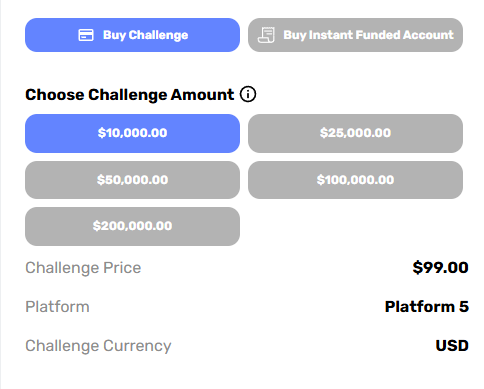Click the Choose Challenge Amount heading
This screenshot has width=484, height=389.
click(130, 95)
